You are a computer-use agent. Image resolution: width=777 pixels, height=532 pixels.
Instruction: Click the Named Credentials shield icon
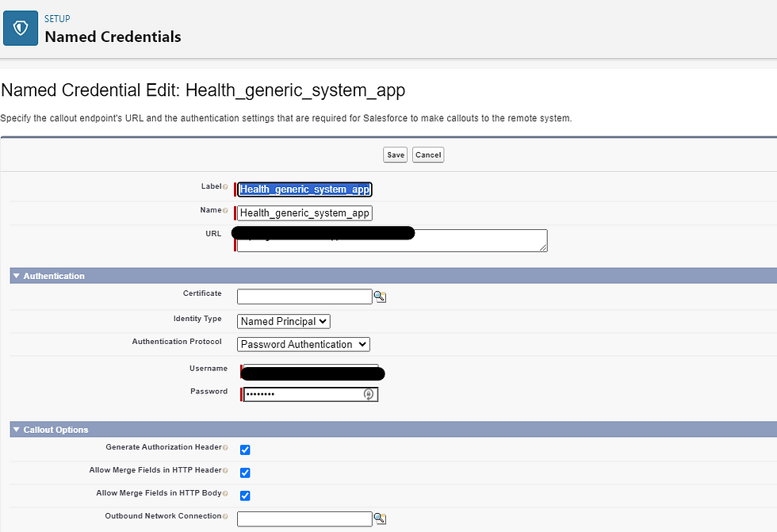[21, 29]
